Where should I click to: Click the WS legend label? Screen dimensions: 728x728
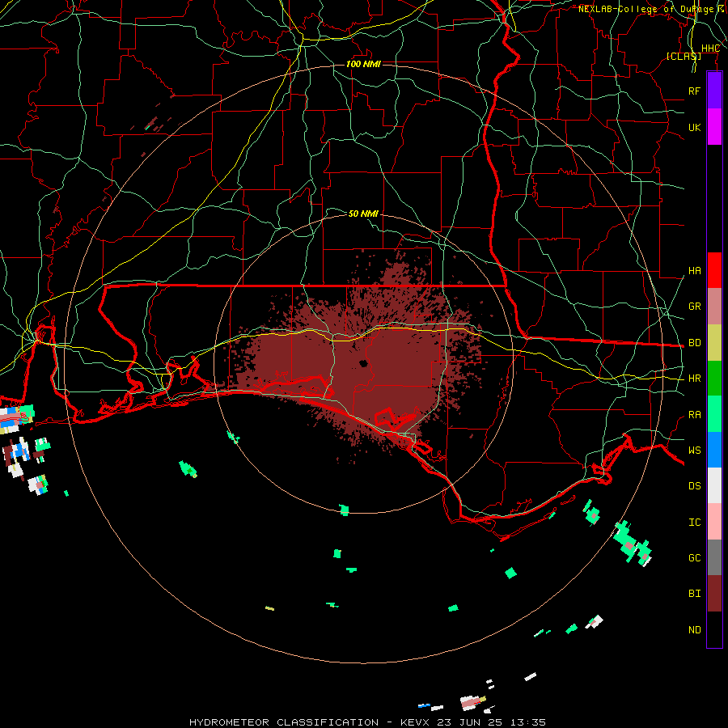(x=694, y=451)
